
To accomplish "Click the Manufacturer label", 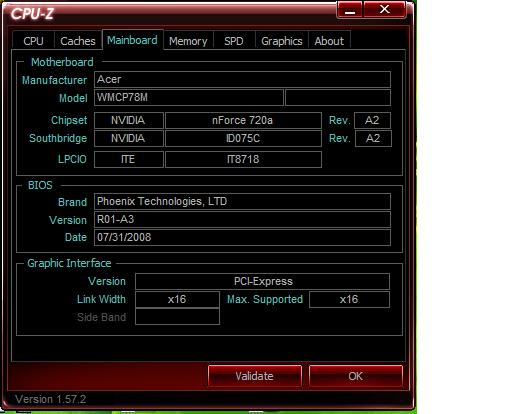I will (54, 80).
